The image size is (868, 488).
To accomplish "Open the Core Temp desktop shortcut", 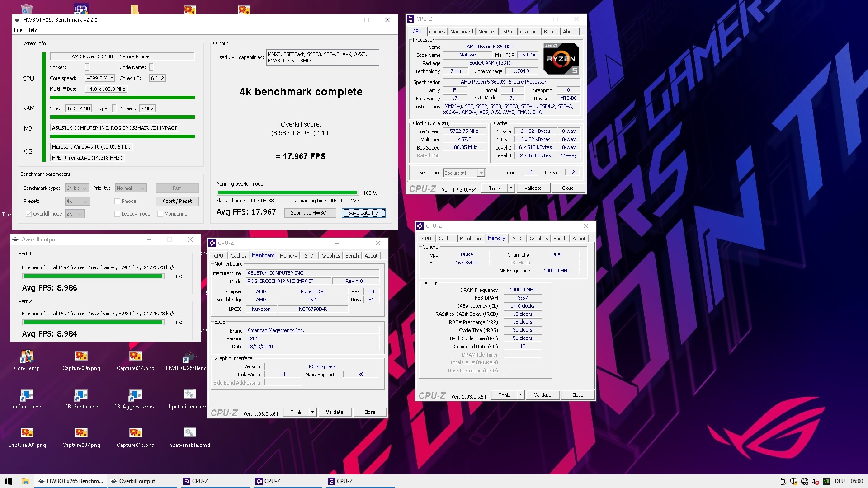I will click(27, 360).
